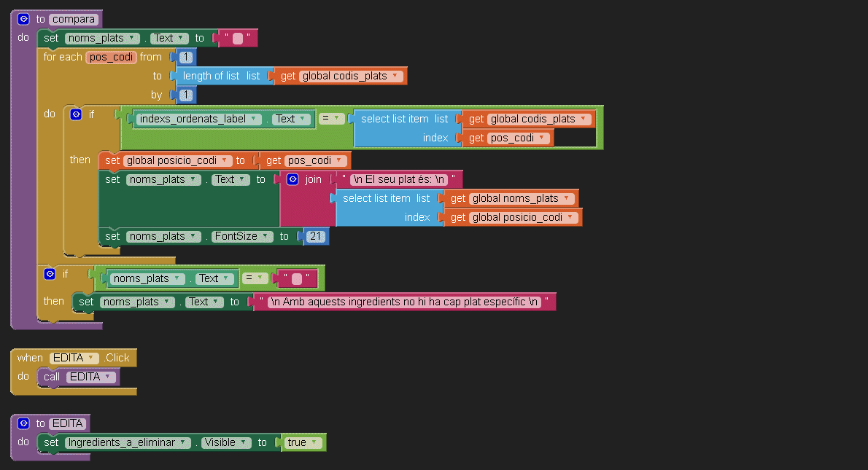Click the gear icon on the compara procedure
The width and height of the screenshot is (868, 470).
(24, 19)
